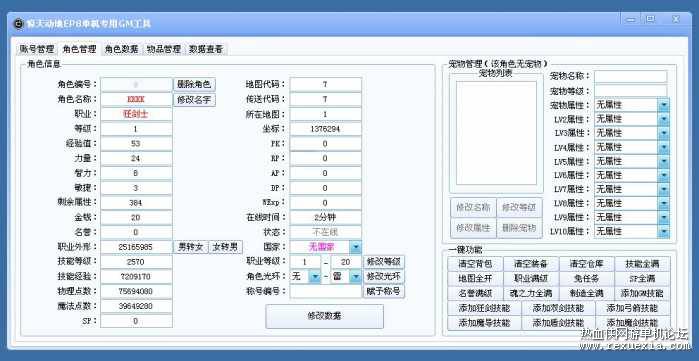Click the 魔法点数 field
The height and width of the screenshot is (361, 699).
tap(136, 306)
